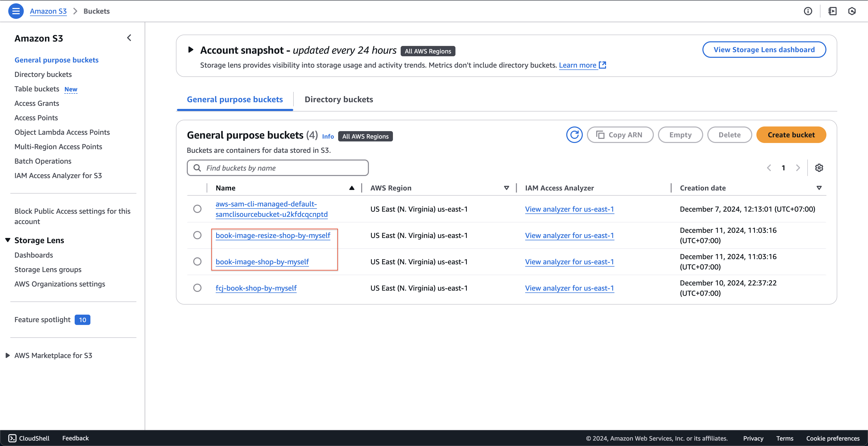Screen dimensions: 868x446
Task: Open the CloudShell panel icon in header
Action: pyautogui.click(x=832, y=11)
